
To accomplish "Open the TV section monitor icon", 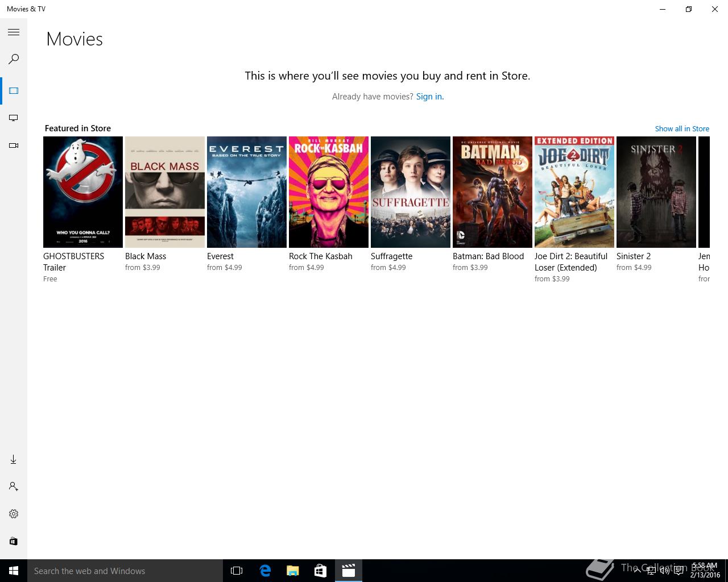I will [x=14, y=118].
